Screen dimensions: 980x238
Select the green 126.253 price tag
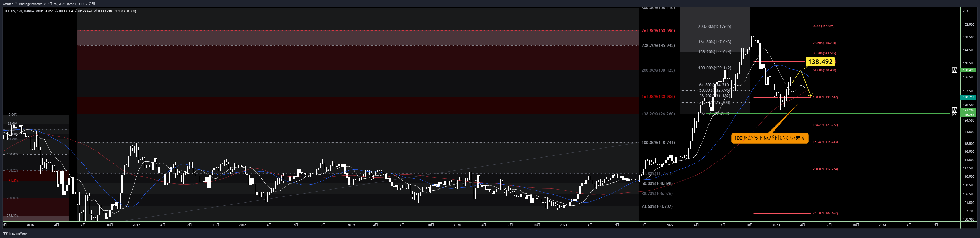[x=968, y=115]
